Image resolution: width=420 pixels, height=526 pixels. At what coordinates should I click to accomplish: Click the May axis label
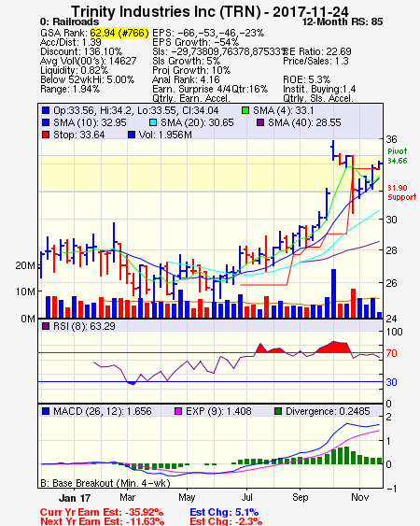187,497
